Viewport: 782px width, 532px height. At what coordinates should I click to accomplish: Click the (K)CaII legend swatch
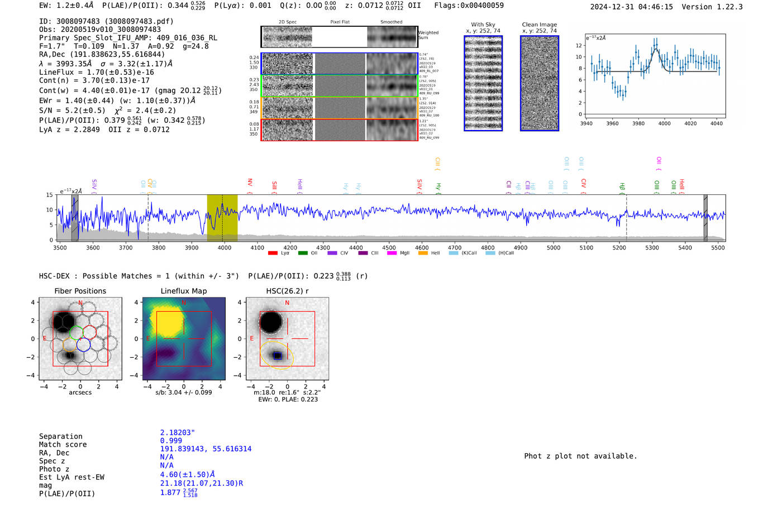[x=454, y=253]
